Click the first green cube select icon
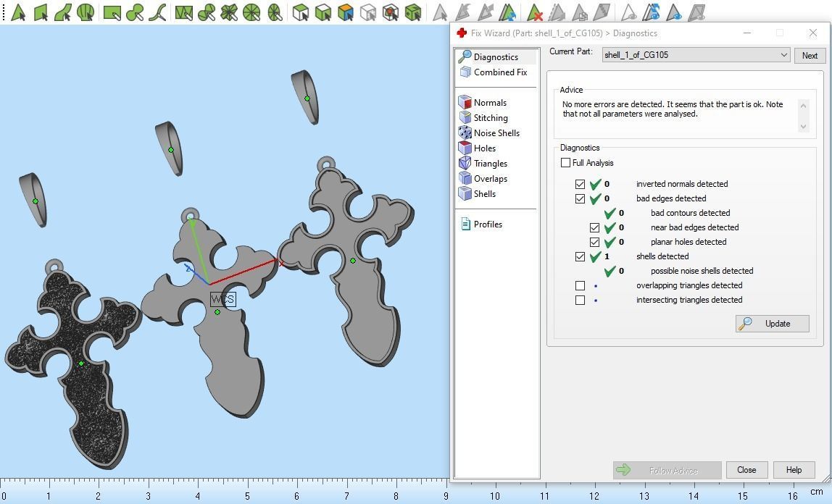Image resolution: width=832 pixels, height=504 pixels. click(300, 12)
